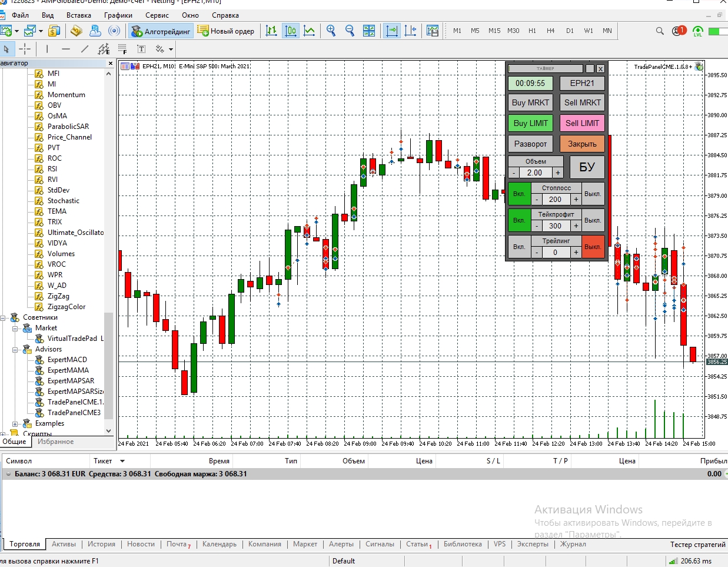Tile chart windows with grid icon
Viewport: 728px width, 567px height.
click(369, 31)
